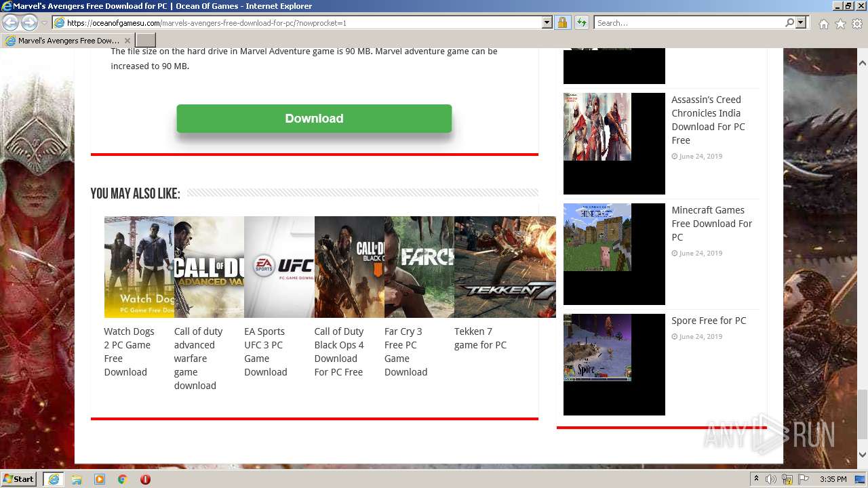Open Tekken 7 game for PC link
The width and height of the screenshot is (868, 488).
[480, 338]
